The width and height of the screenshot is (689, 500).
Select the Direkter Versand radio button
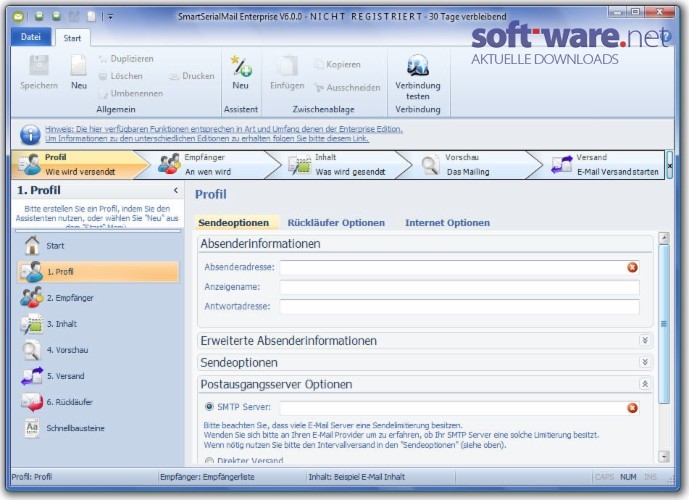tap(209, 460)
